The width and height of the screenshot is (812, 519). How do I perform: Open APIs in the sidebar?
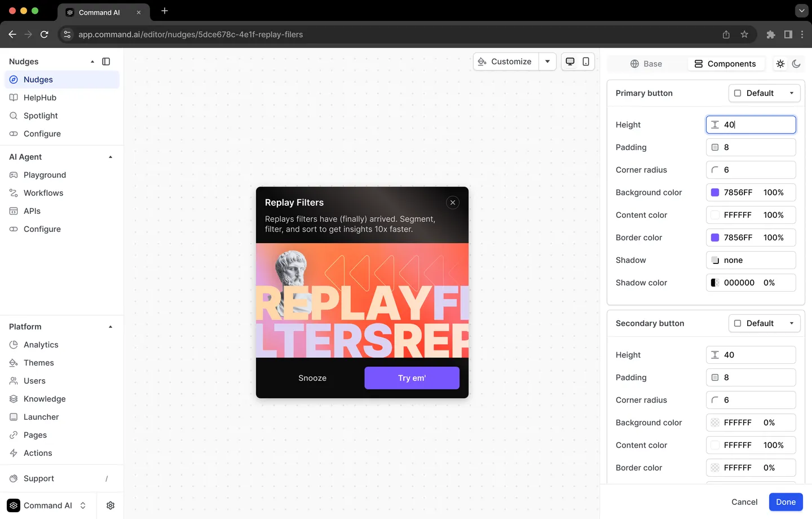pyautogui.click(x=62, y=211)
